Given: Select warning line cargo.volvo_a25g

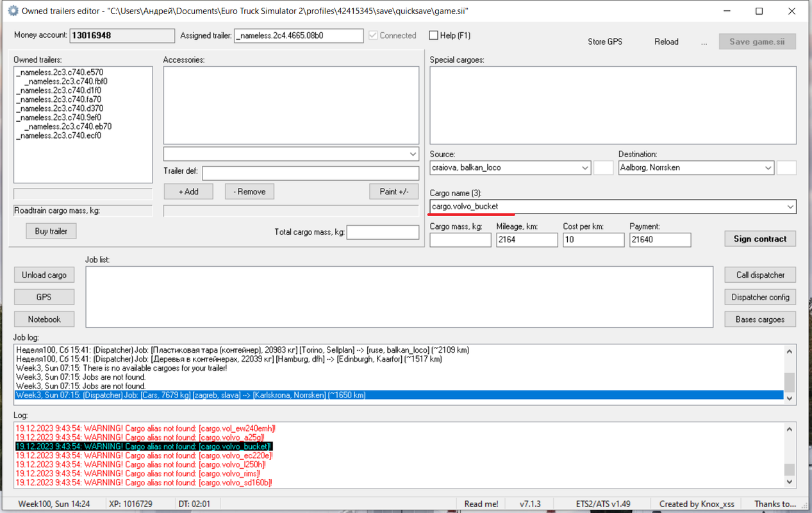Looking at the screenshot, I should [140, 437].
